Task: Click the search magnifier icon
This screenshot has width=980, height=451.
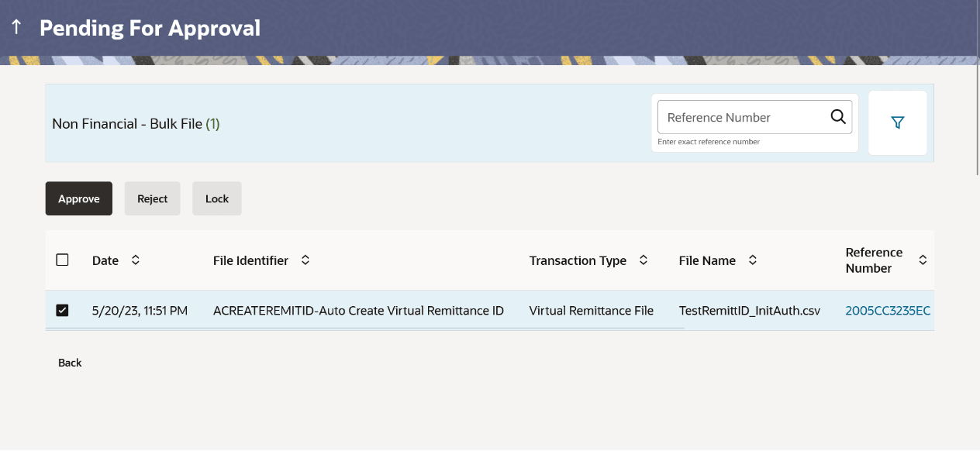Action: tap(837, 117)
